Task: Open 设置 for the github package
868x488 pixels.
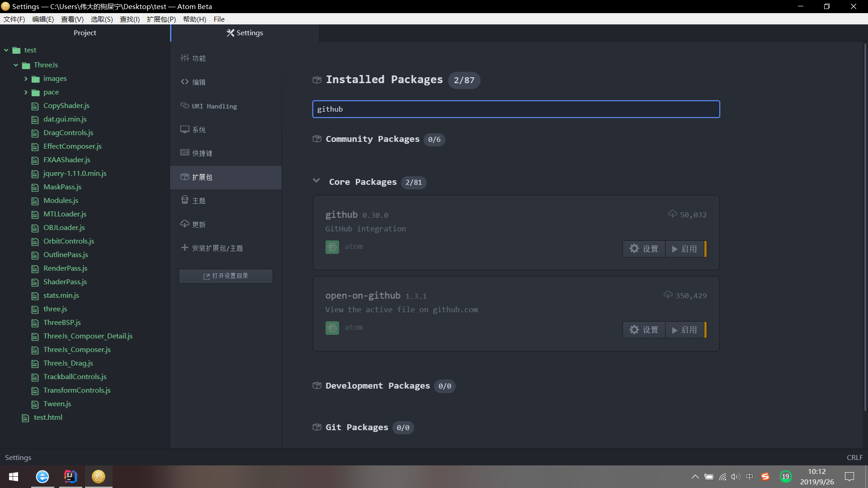Action: pos(644,249)
